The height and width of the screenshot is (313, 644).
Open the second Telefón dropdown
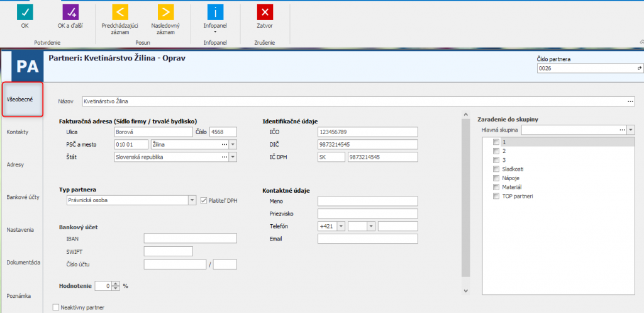(372, 226)
